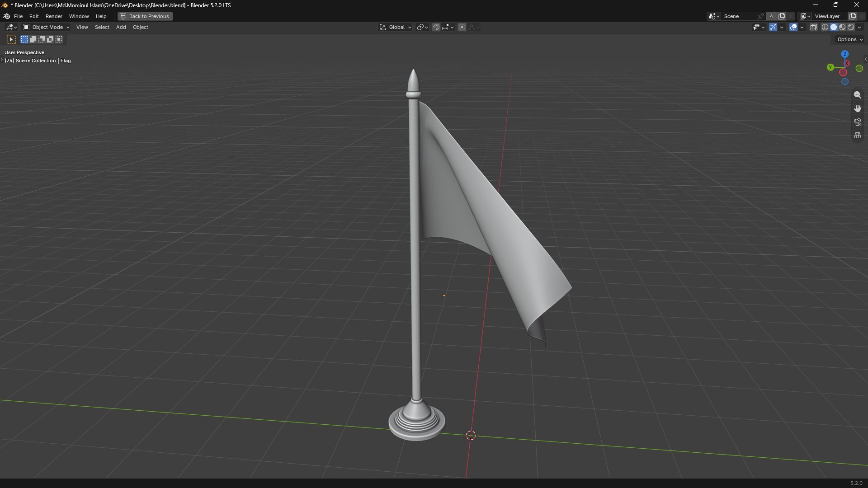Click the X axis on navigation gizmo

point(847,63)
